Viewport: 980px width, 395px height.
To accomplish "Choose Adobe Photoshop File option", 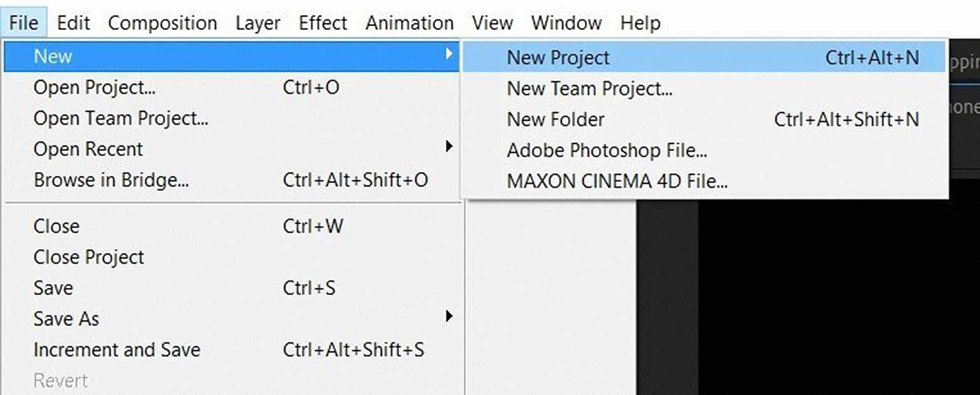I will coord(607,150).
